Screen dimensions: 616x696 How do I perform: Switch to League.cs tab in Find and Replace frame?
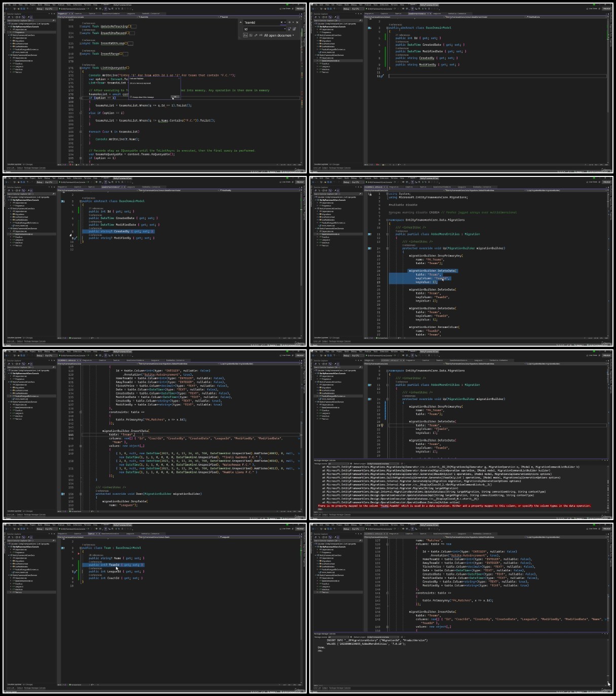pyautogui.click(x=131, y=14)
